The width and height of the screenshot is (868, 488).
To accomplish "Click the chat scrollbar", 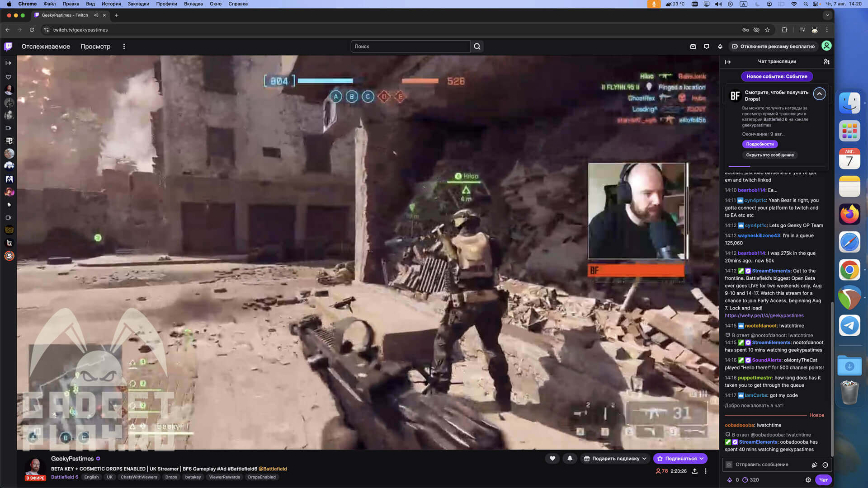I will pos(831,380).
